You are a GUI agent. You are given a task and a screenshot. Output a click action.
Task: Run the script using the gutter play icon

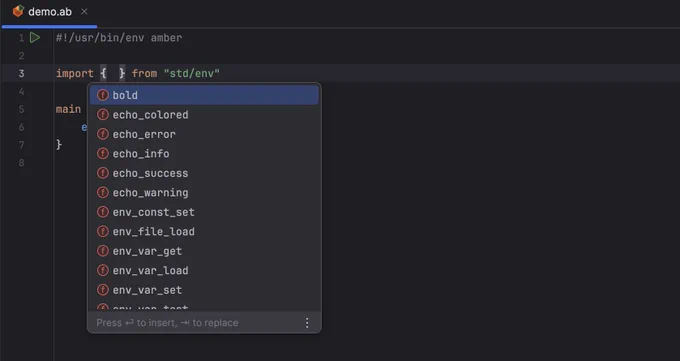coord(35,38)
